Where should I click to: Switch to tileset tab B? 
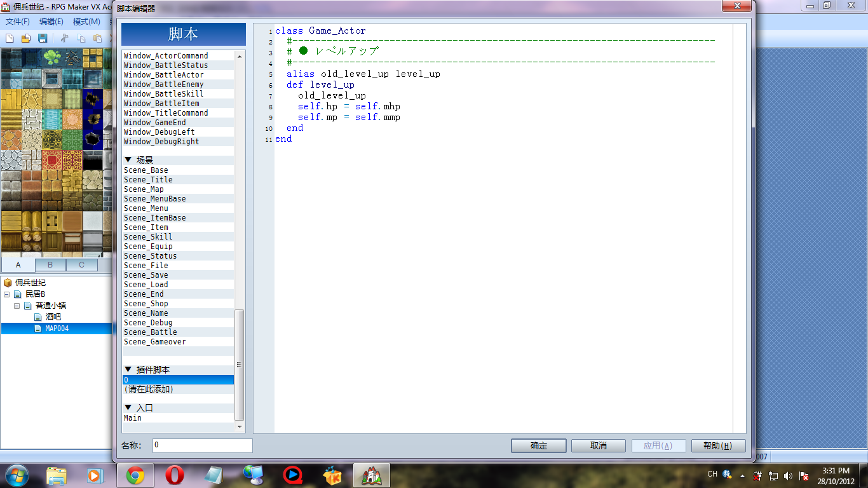click(50, 265)
